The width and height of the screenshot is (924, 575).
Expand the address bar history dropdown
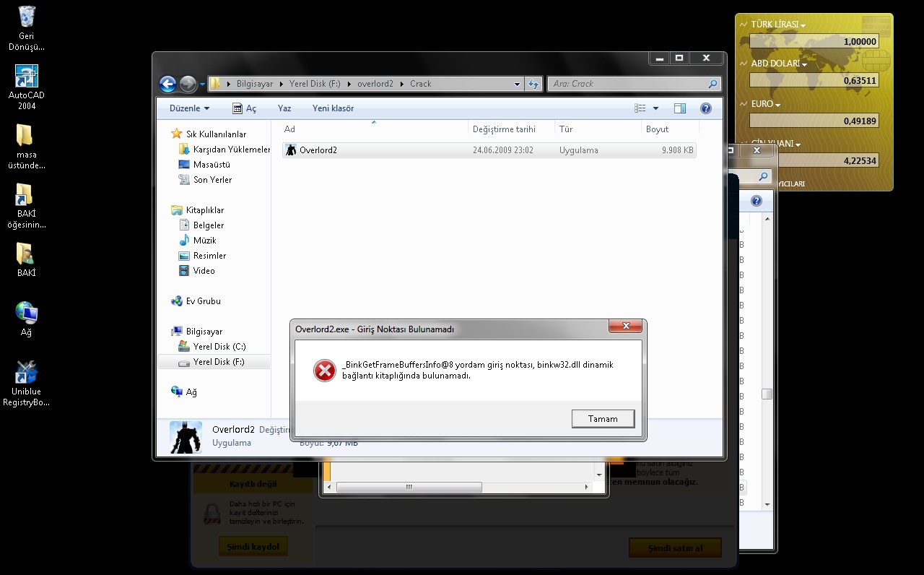click(x=517, y=84)
